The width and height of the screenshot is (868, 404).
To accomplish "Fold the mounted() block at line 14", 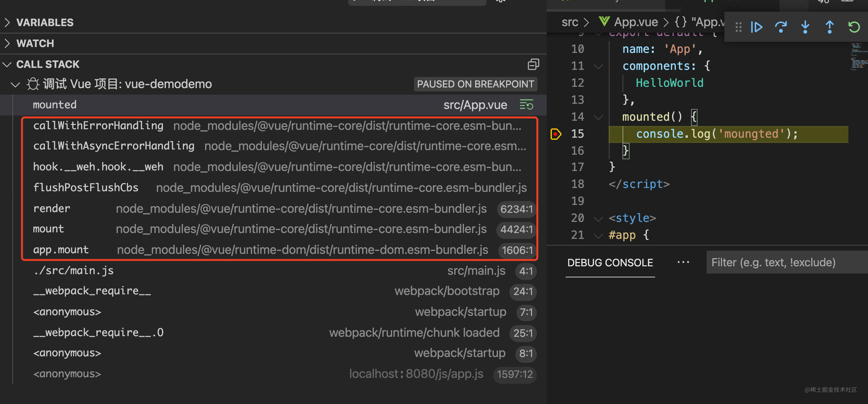I will [598, 117].
